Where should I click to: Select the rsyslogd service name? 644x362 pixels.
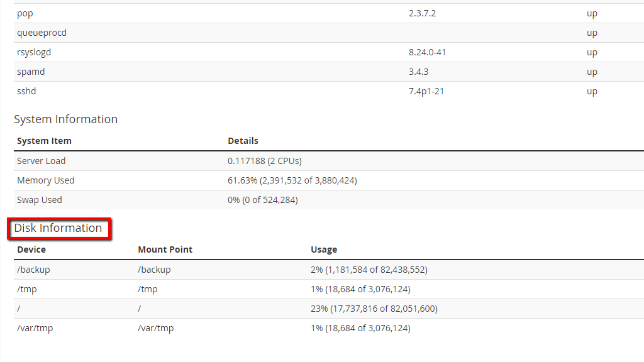click(x=34, y=52)
